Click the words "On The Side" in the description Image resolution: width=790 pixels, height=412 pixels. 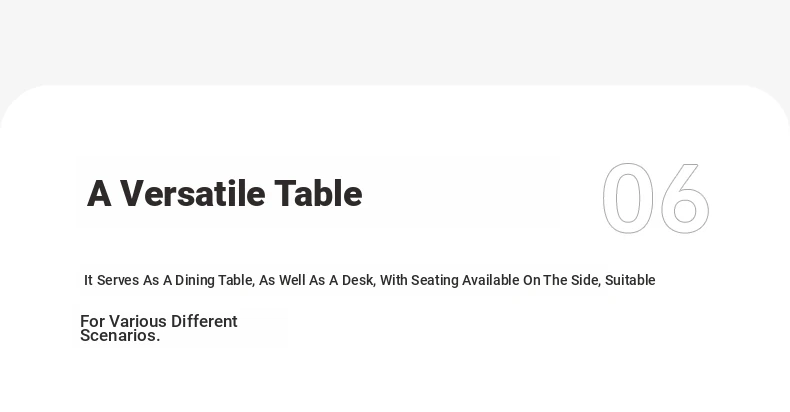click(562, 280)
